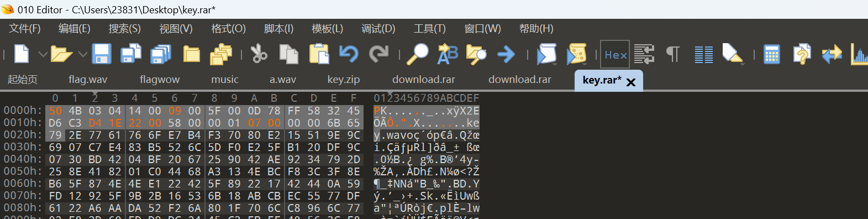
Task: Open the 脚本(I) menu
Action: 279,28
